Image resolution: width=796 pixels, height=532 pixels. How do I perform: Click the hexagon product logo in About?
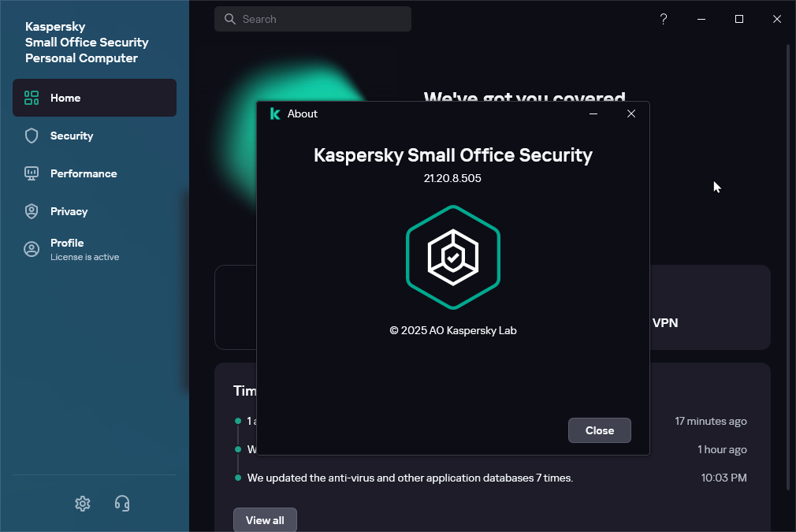tap(453, 258)
